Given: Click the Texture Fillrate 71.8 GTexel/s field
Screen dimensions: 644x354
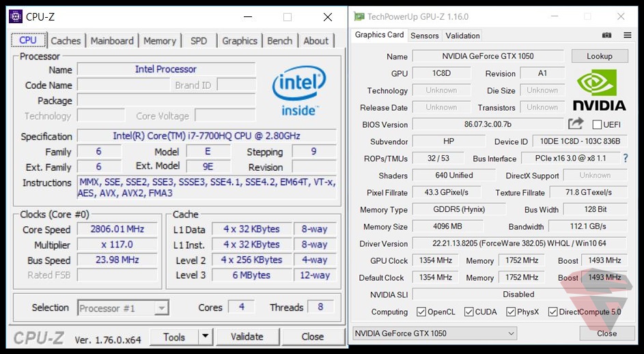Looking at the screenshot, I should click(x=589, y=192).
